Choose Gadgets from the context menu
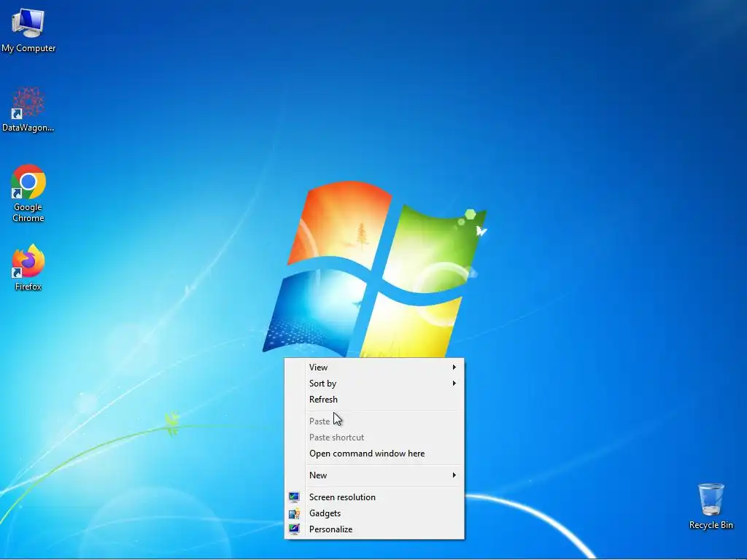Viewport: 747px width, 560px height. coord(374,513)
